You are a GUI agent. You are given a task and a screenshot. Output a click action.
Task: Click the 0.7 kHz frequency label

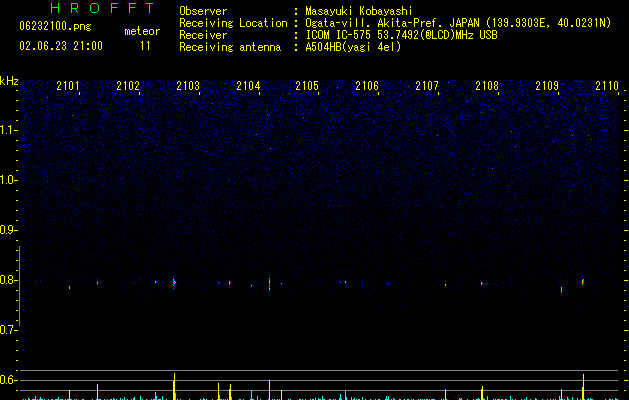tap(8, 330)
